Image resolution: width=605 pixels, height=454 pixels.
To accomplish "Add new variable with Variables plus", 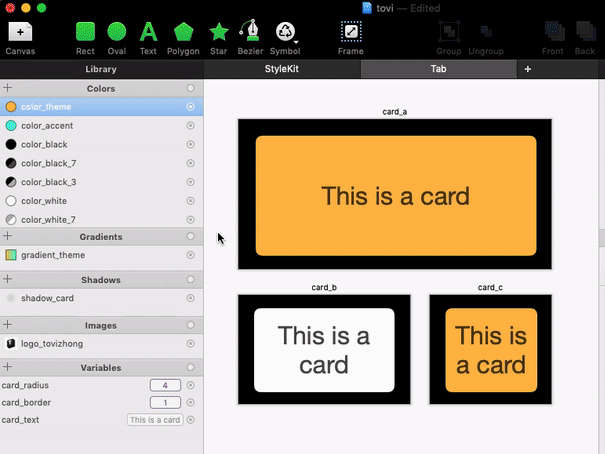I will coord(8,366).
